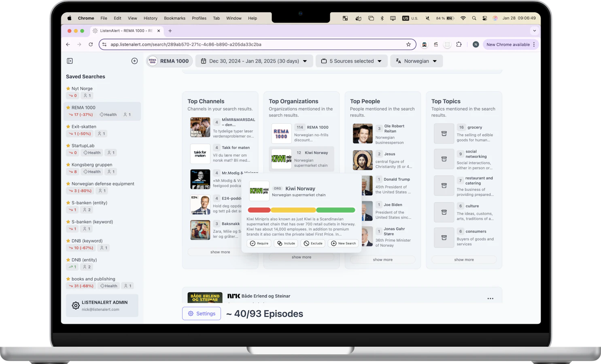Image resolution: width=601 pixels, height=364 pixels.
Task: Click the Health badge on REMA 1000
Action: (x=108, y=115)
